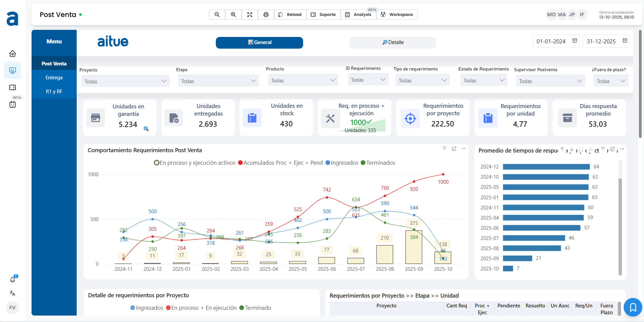The width and height of the screenshot is (644, 322).
Task: Toggle the Ingresados legend series in chart
Action: click(342, 163)
